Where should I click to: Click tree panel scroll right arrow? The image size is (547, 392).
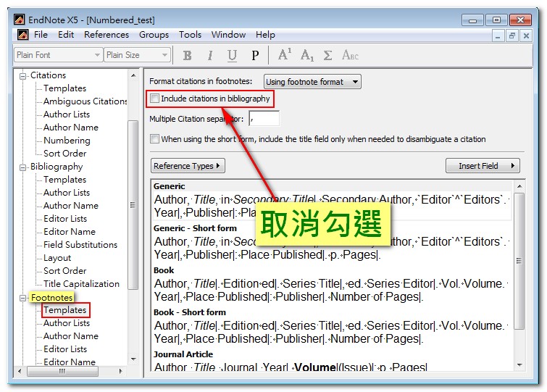click(121, 372)
